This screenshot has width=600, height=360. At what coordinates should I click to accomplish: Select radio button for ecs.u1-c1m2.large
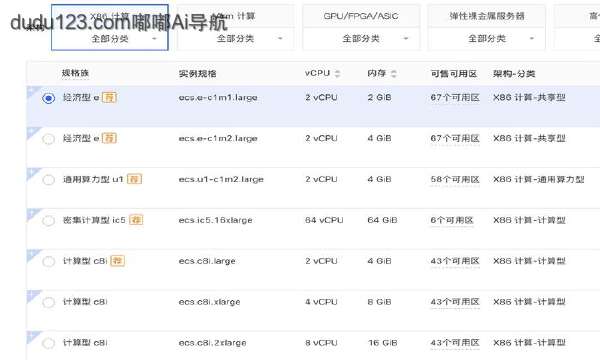click(x=49, y=180)
